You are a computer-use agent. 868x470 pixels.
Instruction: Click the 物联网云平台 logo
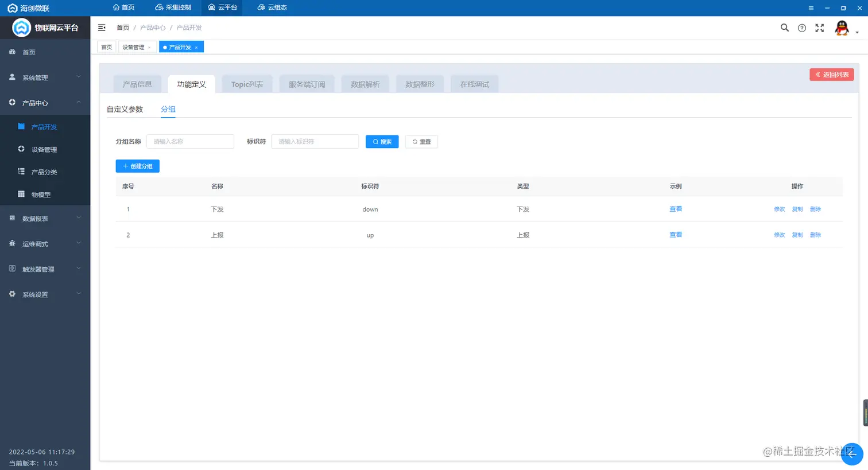point(21,28)
